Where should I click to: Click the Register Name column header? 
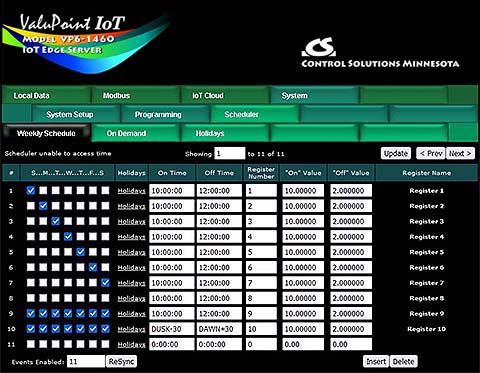click(426, 173)
